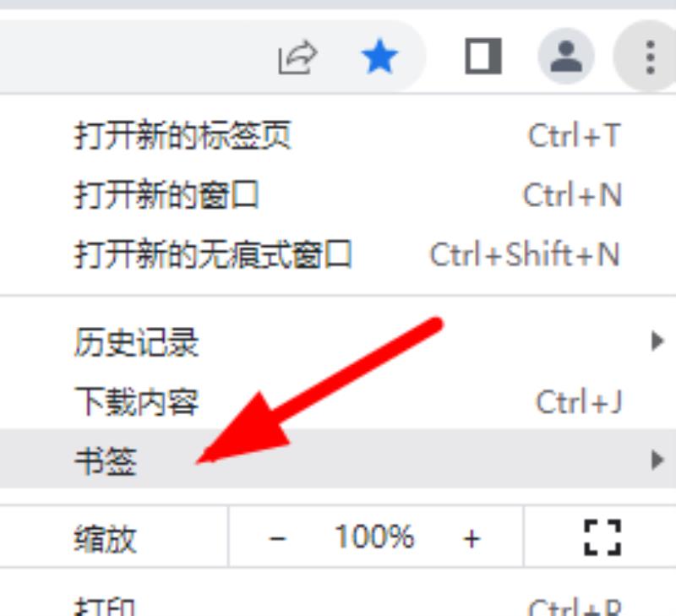Open the 历史记录 menu entry
Image resolution: width=676 pixels, height=616 pixels.
coord(338,342)
